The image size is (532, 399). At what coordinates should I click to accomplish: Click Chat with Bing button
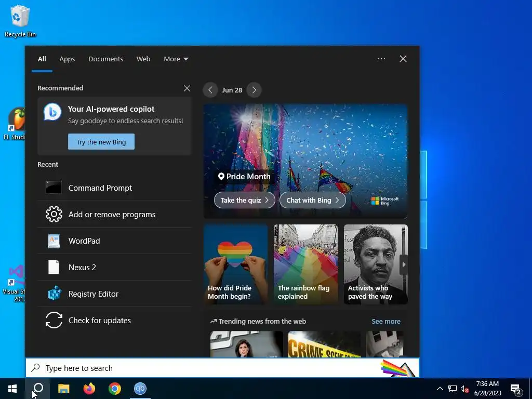click(312, 200)
